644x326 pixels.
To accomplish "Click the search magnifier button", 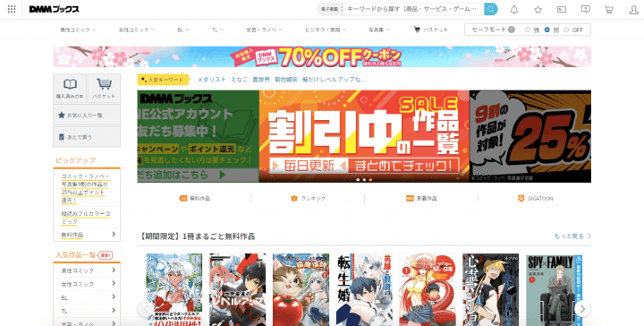I will (491, 9).
